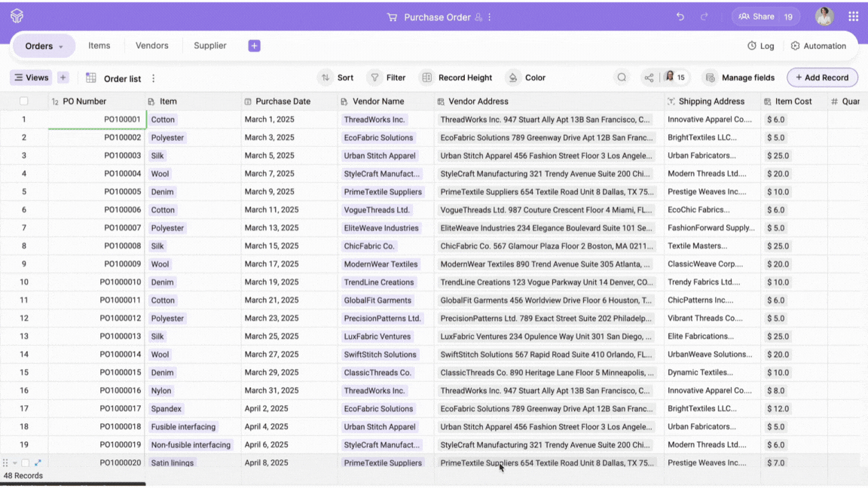This screenshot has height=488, width=868.
Task: Click the search magnifier icon
Action: point(622,78)
